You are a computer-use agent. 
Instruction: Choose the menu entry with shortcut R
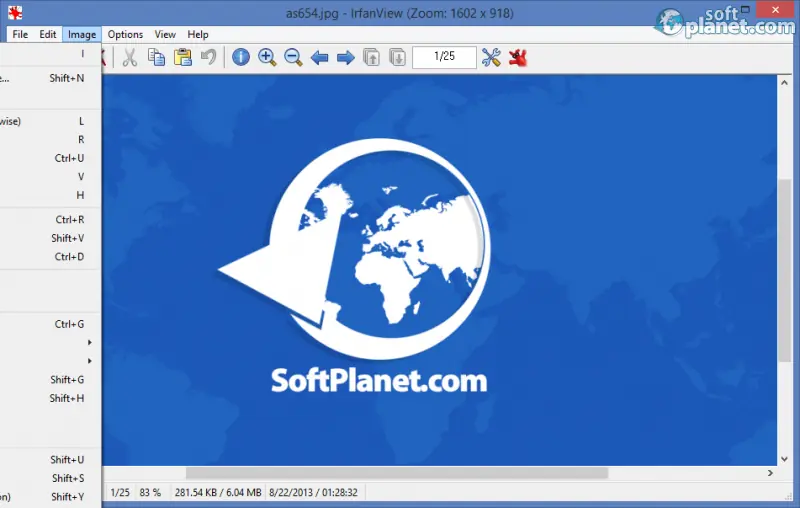click(x=50, y=139)
